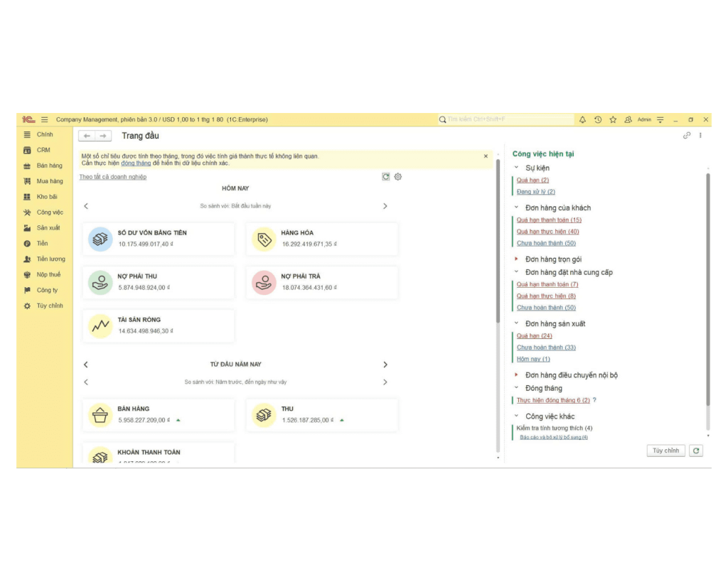
Task: Click the copy link icon
Action: (687, 136)
